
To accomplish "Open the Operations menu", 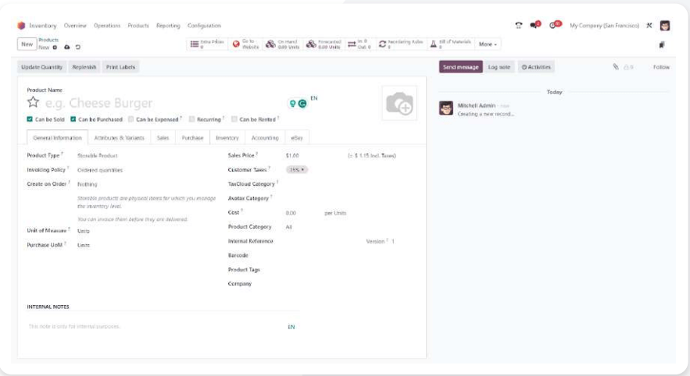I will pyautogui.click(x=107, y=26).
